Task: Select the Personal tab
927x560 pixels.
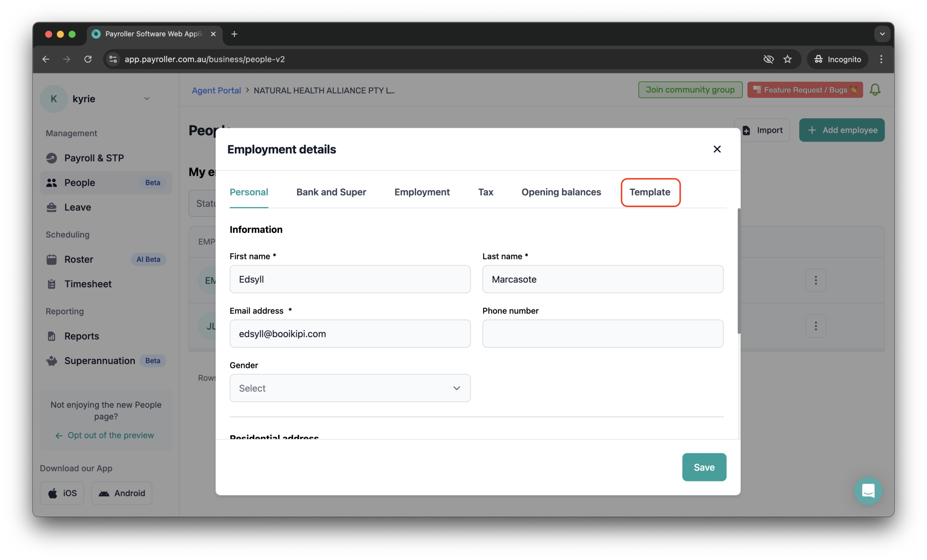Action: pos(249,192)
